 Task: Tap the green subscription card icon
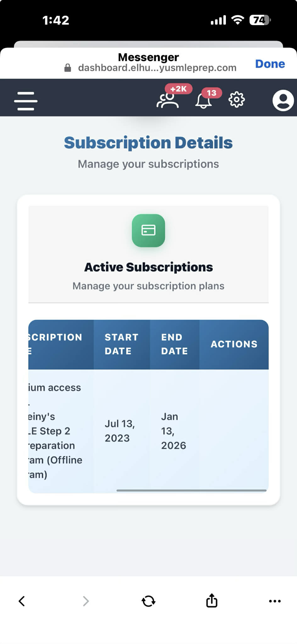click(x=148, y=230)
